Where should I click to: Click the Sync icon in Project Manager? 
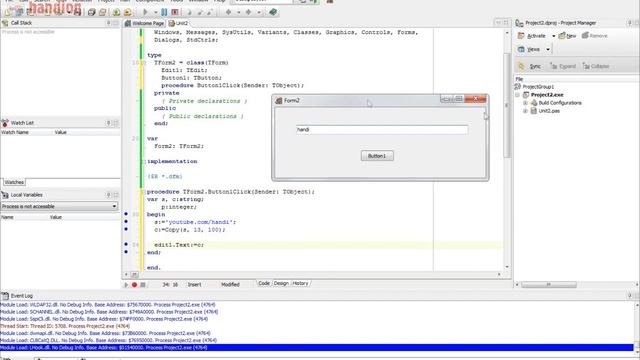[x=522, y=66]
